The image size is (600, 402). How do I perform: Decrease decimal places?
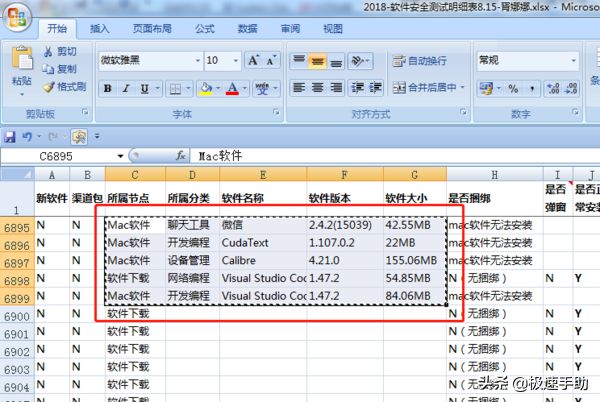point(571,89)
